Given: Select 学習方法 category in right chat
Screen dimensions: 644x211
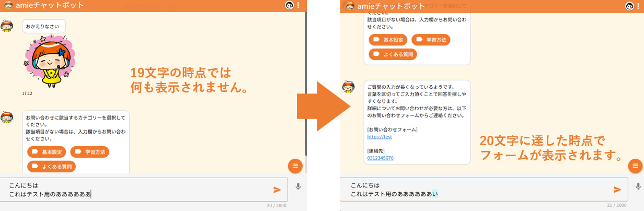Looking at the screenshot, I should coord(431,40).
